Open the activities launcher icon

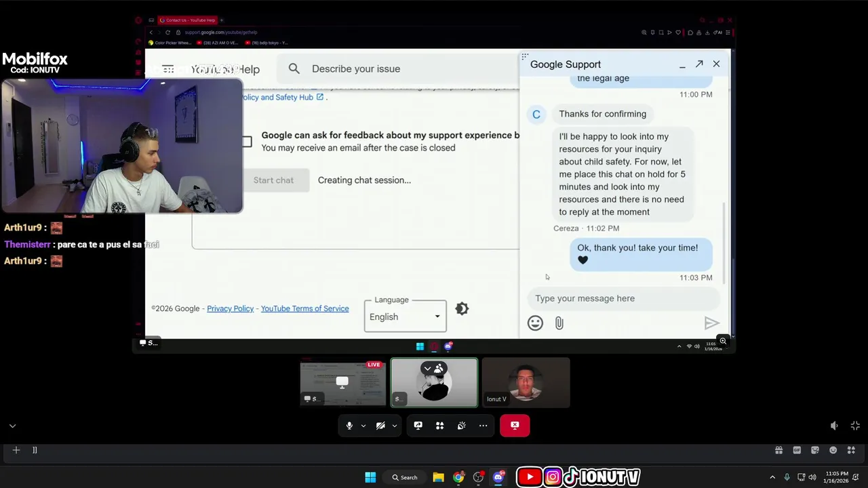click(x=439, y=426)
